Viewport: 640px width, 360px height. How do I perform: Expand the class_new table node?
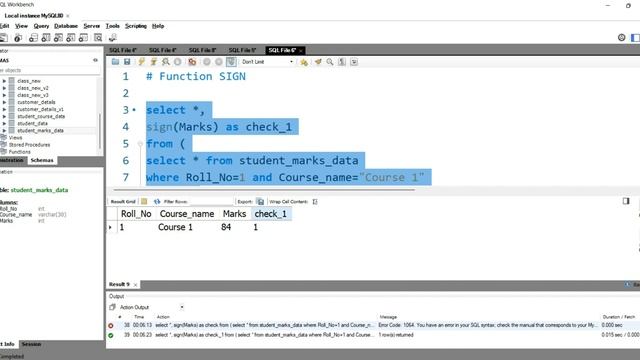click(x=4, y=81)
